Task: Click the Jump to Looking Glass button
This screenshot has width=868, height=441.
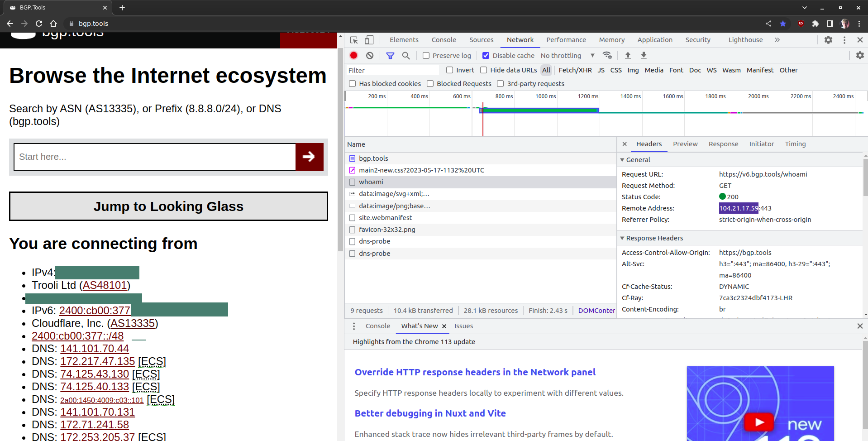Action: 168,206
